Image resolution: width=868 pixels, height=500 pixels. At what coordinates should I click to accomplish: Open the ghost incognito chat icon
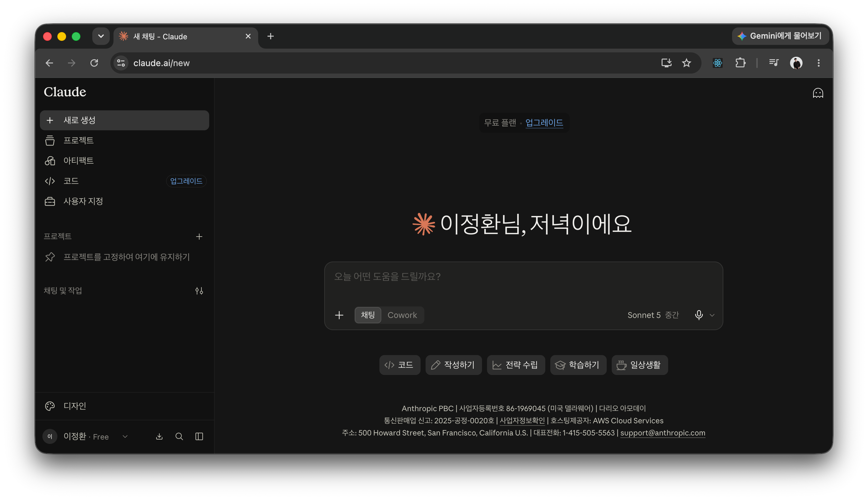(817, 93)
